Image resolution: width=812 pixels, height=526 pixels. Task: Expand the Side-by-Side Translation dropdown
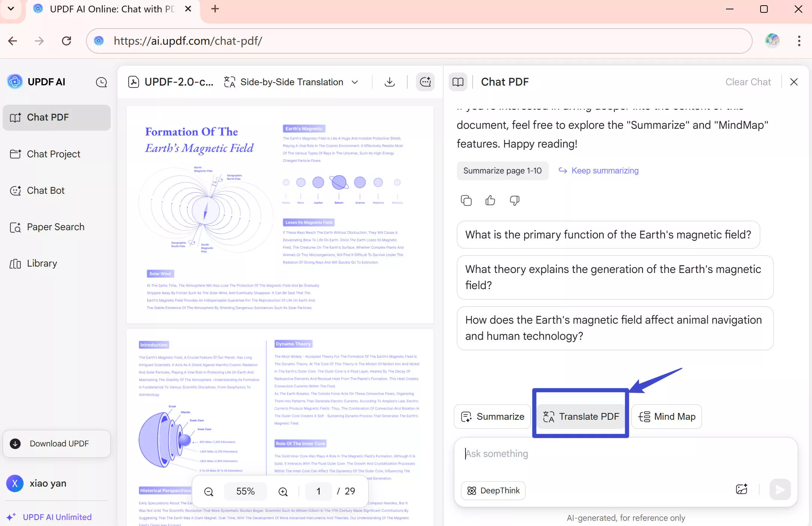tap(355, 82)
